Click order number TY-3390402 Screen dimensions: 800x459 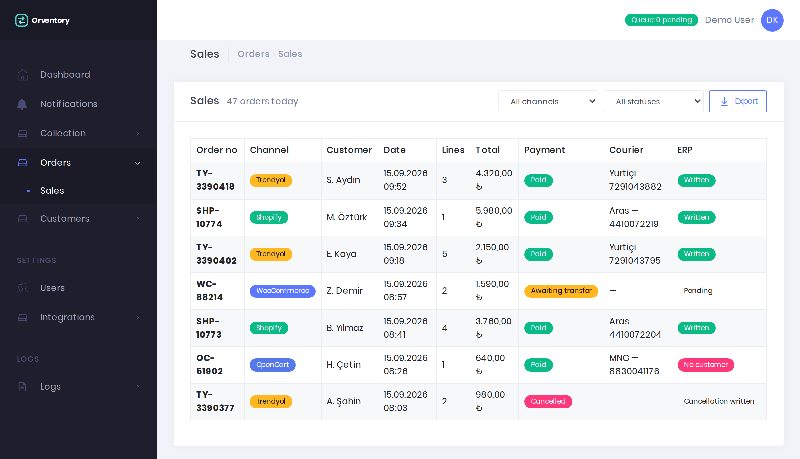tap(216, 254)
